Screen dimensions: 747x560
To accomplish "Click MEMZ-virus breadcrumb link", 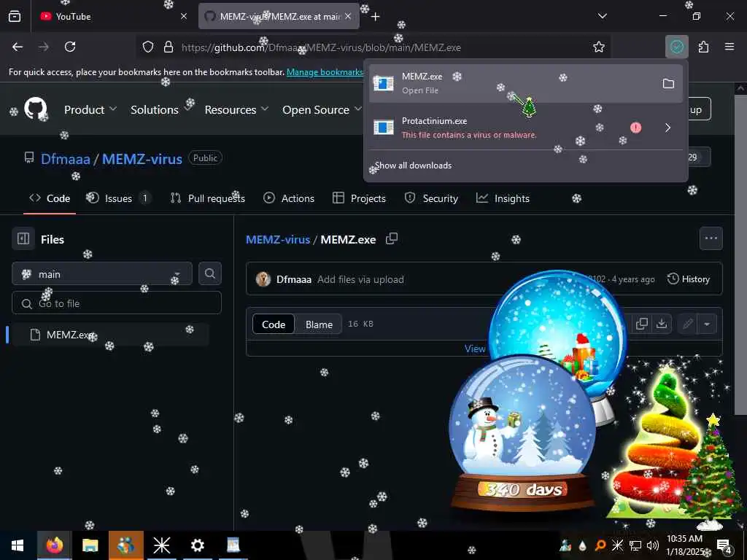I will tap(278, 239).
